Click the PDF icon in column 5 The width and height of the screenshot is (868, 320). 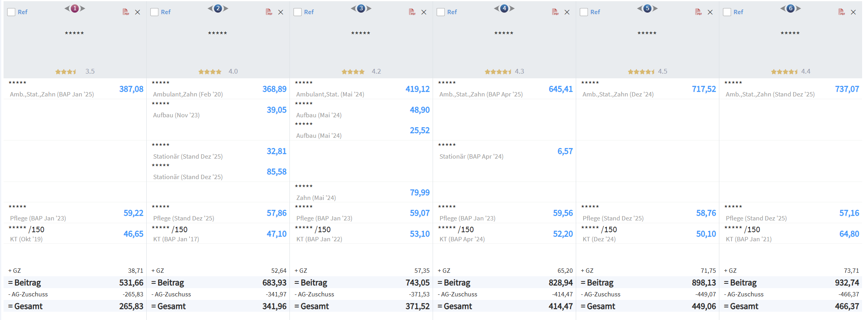[698, 12]
